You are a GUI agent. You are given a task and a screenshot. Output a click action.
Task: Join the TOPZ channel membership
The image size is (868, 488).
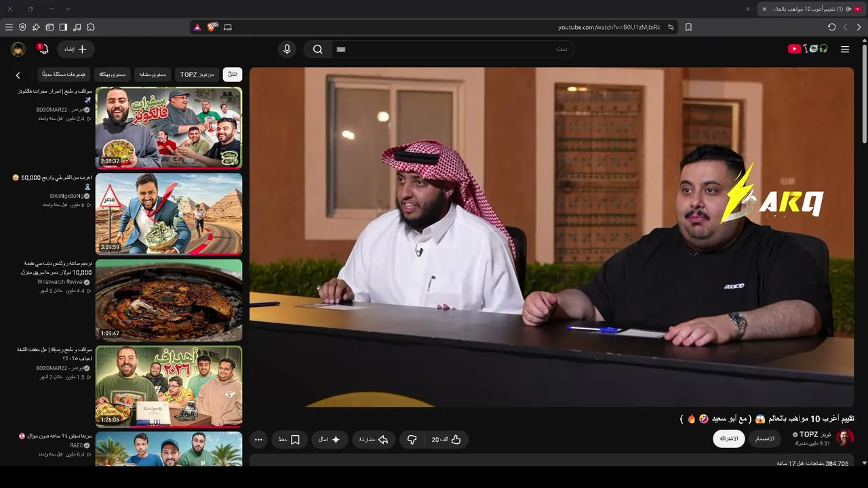tap(765, 439)
